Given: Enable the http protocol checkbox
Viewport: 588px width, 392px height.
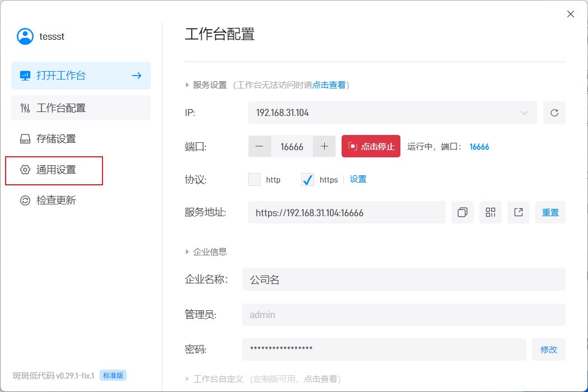Looking at the screenshot, I should click(x=254, y=180).
